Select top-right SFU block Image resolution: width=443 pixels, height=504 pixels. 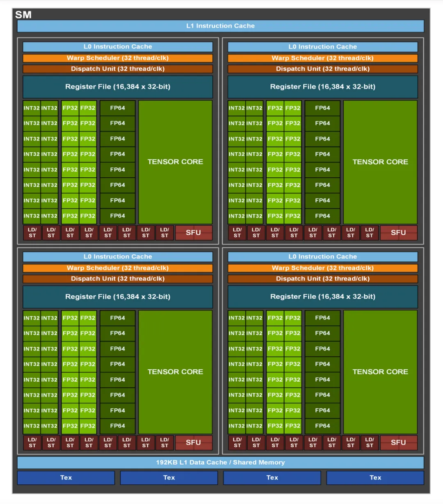398,233
